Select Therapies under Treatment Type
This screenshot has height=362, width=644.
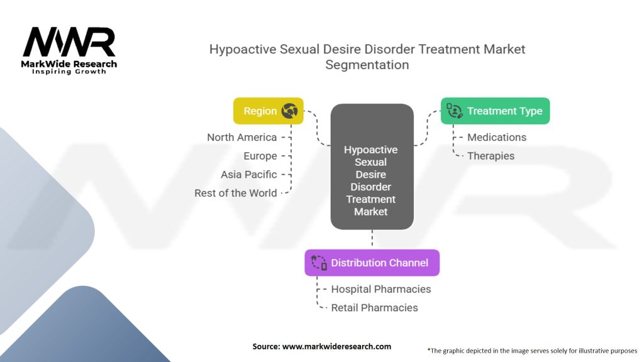point(491,156)
